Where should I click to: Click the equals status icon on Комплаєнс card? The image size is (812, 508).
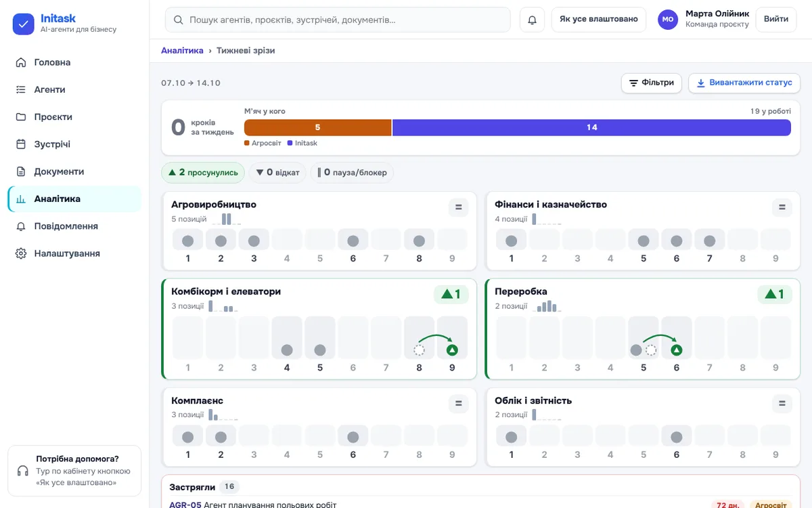pyautogui.click(x=458, y=404)
